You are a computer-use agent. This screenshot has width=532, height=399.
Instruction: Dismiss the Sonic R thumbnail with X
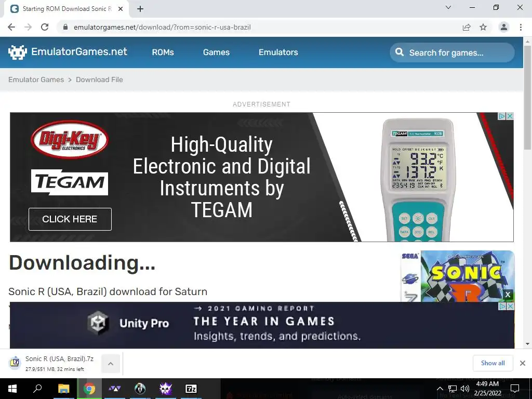pos(508,295)
